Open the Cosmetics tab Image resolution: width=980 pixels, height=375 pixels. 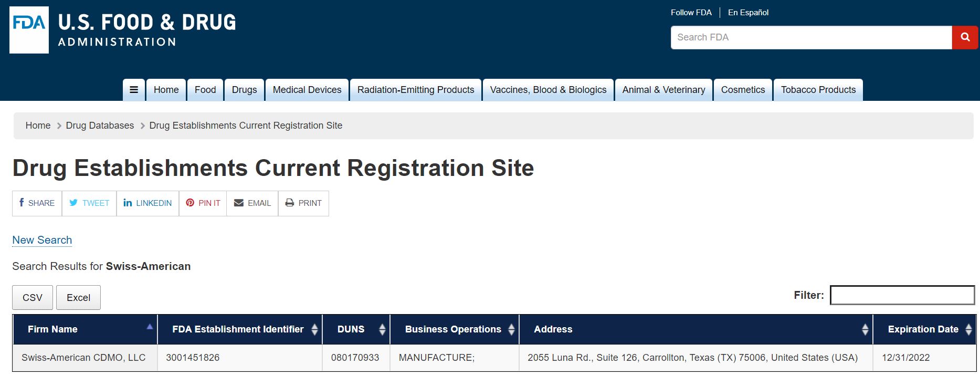(x=743, y=90)
